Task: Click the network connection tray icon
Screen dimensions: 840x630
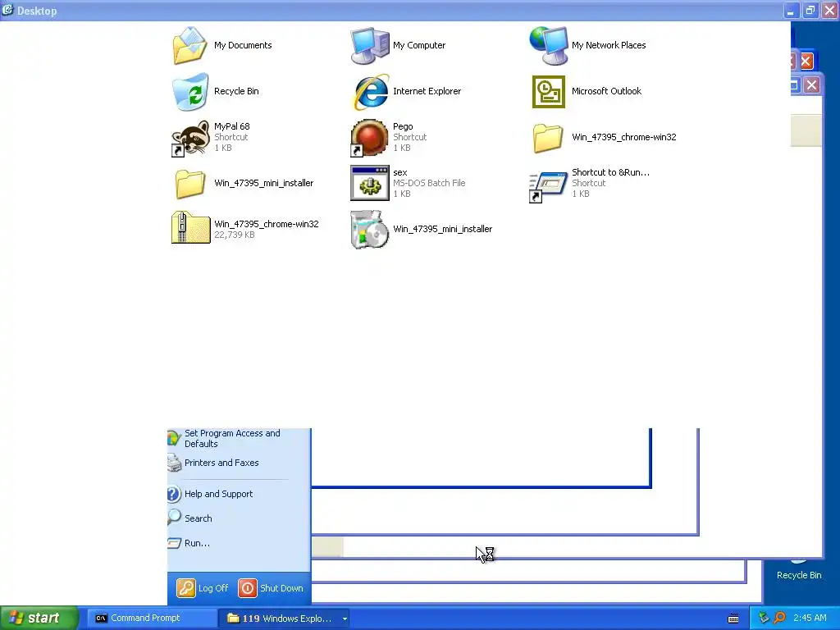Action: pyautogui.click(x=764, y=618)
